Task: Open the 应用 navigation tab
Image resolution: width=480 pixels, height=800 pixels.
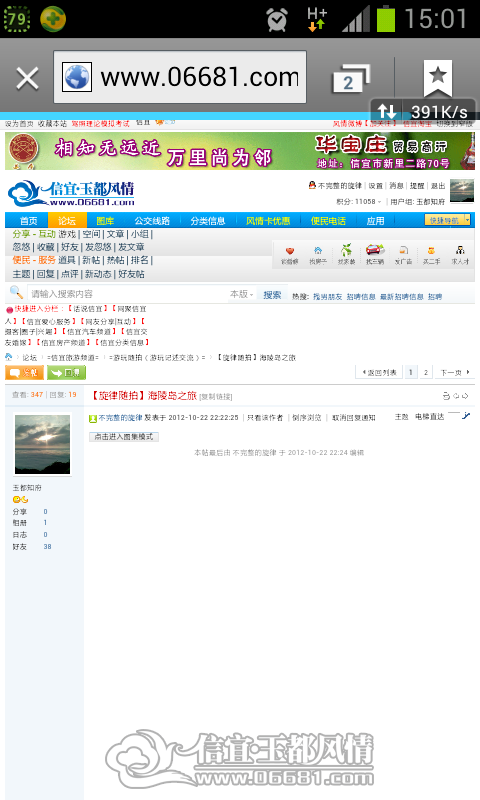Action: point(375,221)
